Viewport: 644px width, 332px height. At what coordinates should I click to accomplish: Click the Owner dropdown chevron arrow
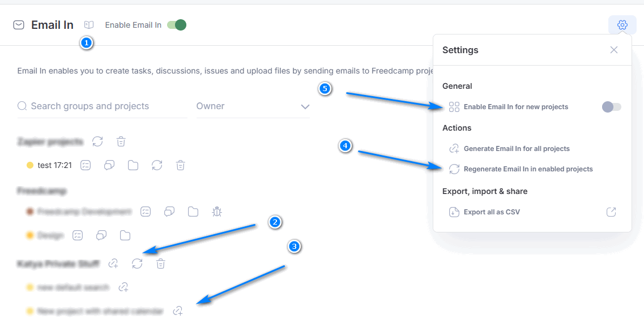(305, 107)
